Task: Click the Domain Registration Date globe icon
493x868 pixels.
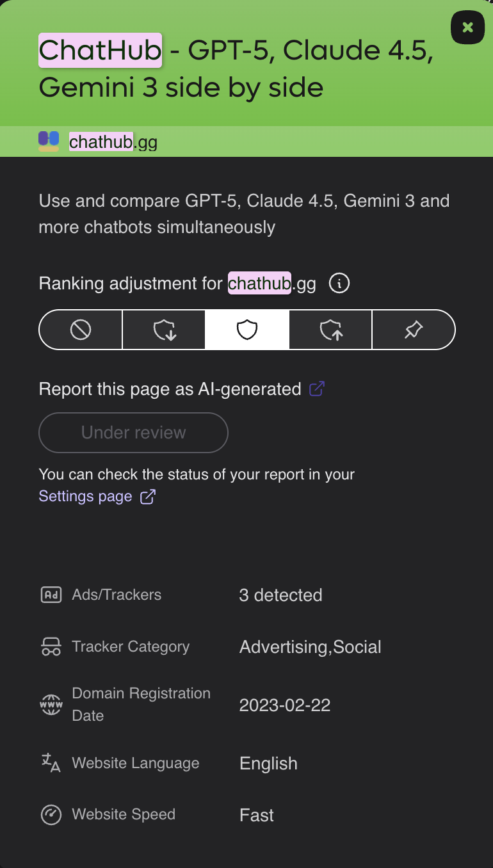Action: 51,705
